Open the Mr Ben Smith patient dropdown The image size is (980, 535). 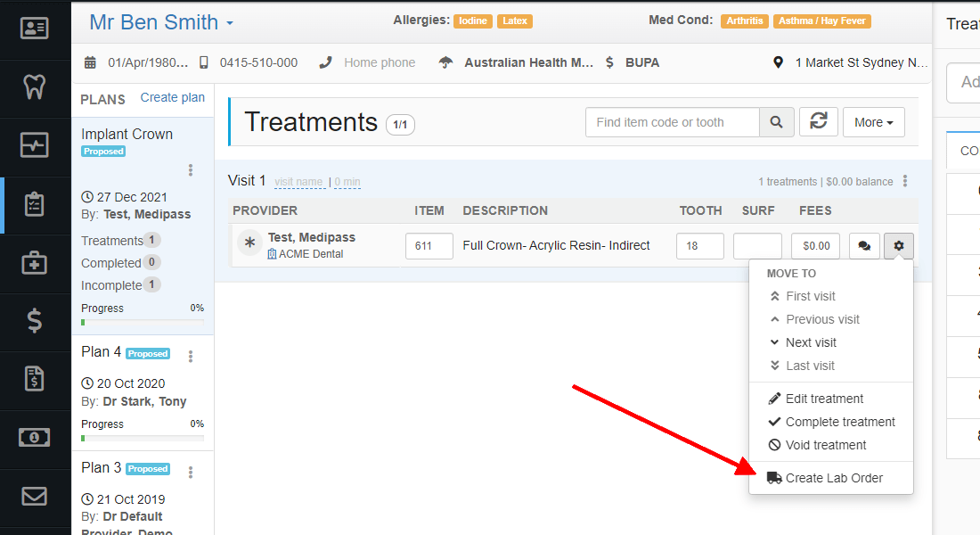tap(160, 21)
